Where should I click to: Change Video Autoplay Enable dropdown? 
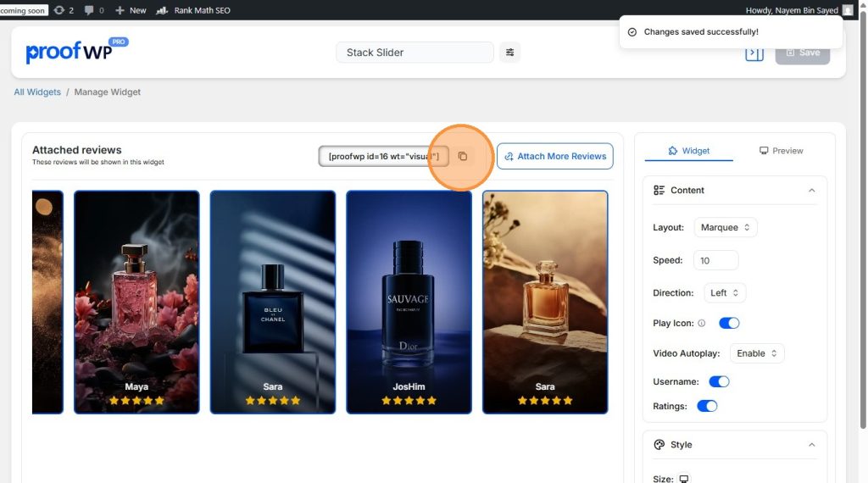coord(757,353)
